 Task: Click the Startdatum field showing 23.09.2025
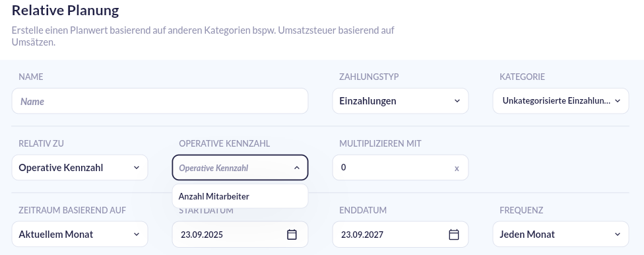pos(240,235)
